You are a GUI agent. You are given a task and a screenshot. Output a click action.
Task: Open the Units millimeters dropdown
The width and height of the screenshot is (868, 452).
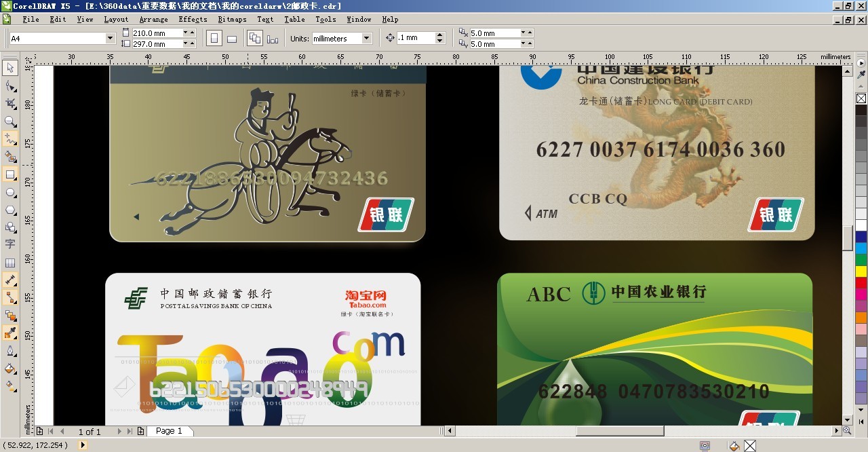[x=367, y=39]
